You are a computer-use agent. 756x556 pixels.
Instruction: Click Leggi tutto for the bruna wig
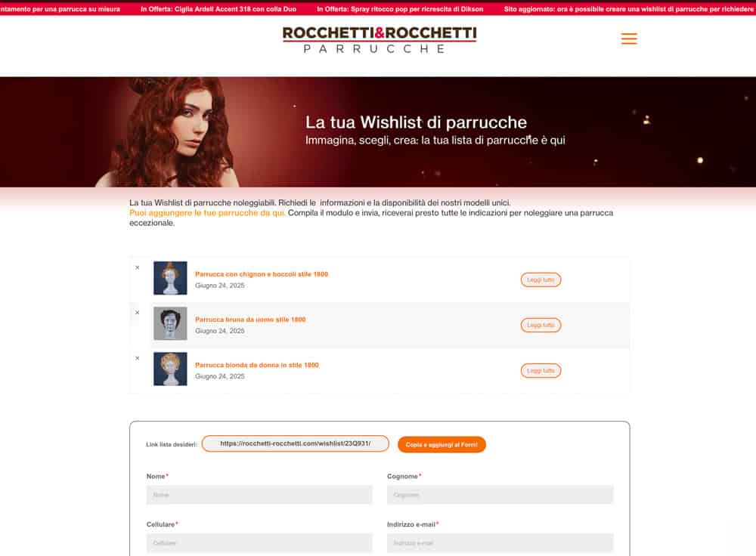click(541, 326)
